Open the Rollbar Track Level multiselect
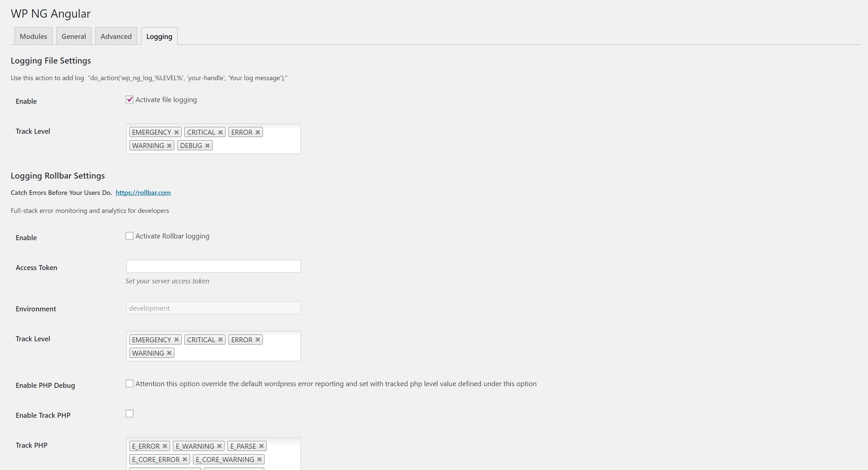Viewport: 868px width, 470px height. [x=236, y=353]
